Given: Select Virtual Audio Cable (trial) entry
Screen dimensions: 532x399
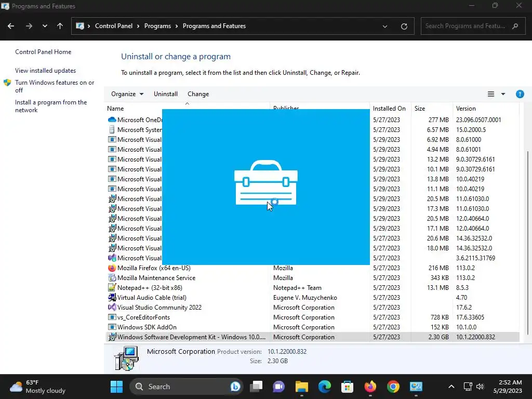Looking at the screenshot, I should click(152, 298).
